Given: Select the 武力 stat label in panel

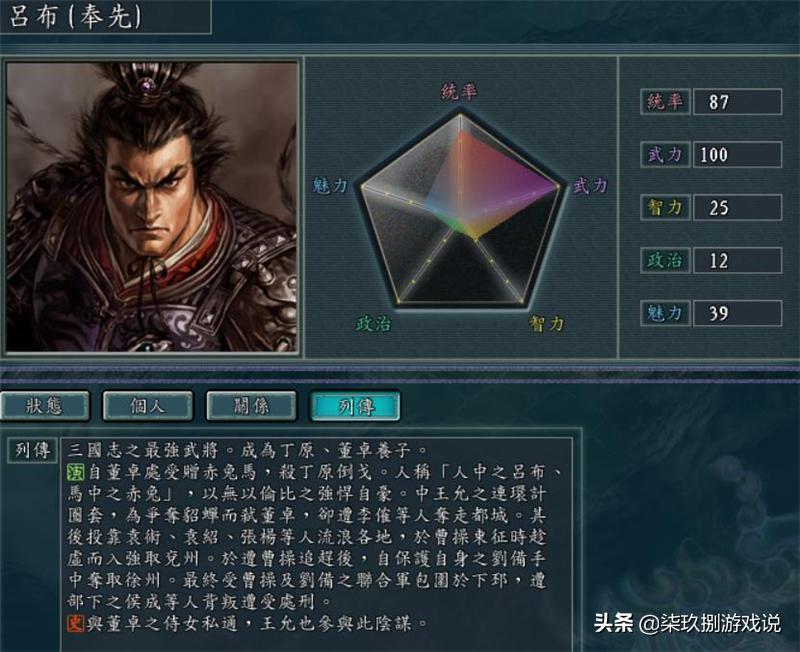Looking at the screenshot, I should (x=665, y=155).
